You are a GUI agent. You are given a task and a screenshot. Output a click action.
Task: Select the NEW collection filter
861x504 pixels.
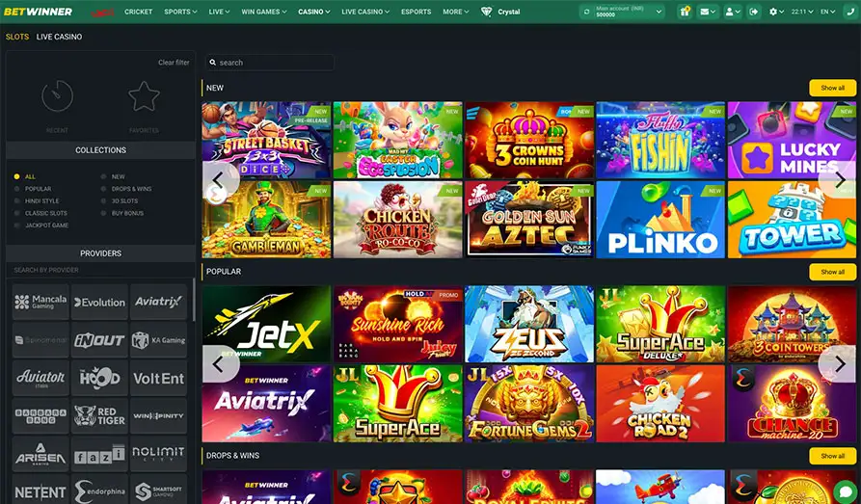(x=113, y=176)
